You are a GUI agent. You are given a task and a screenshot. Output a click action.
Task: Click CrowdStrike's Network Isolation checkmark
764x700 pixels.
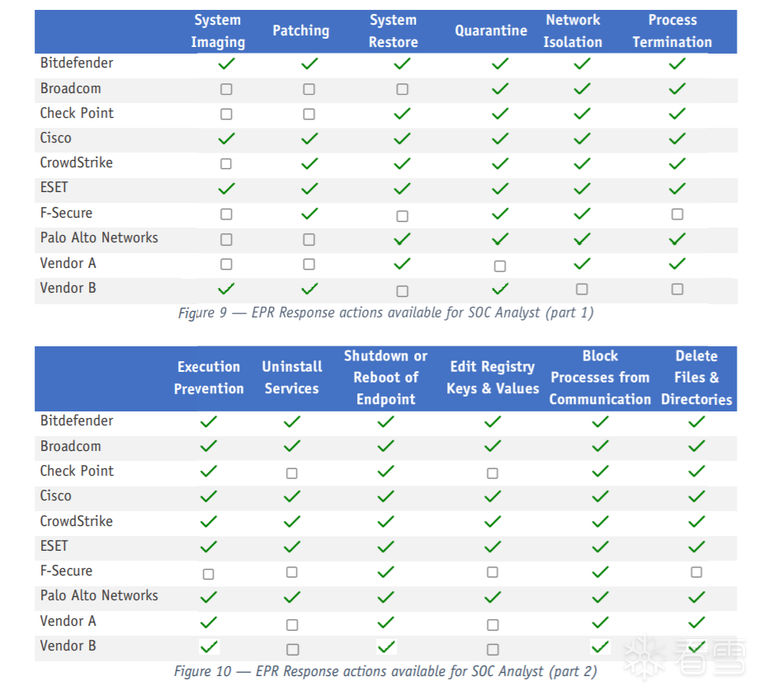pyautogui.click(x=582, y=164)
